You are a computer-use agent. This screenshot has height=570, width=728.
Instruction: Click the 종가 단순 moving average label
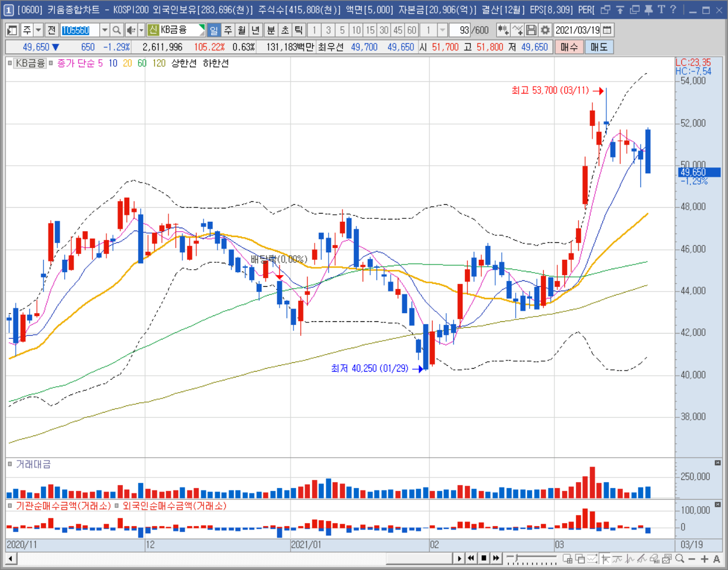(76, 63)
